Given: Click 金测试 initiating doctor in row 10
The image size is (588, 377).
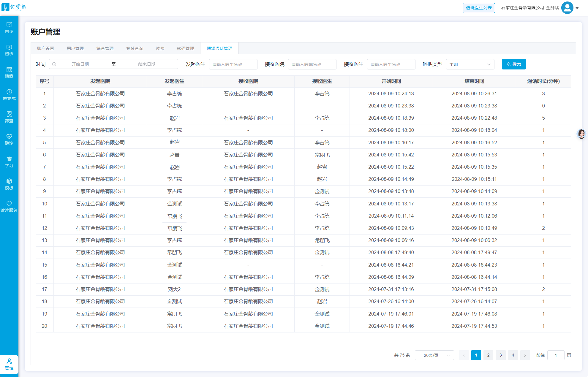Looking at the screenshot, I should pyautogui.click(x=174, y=204).
